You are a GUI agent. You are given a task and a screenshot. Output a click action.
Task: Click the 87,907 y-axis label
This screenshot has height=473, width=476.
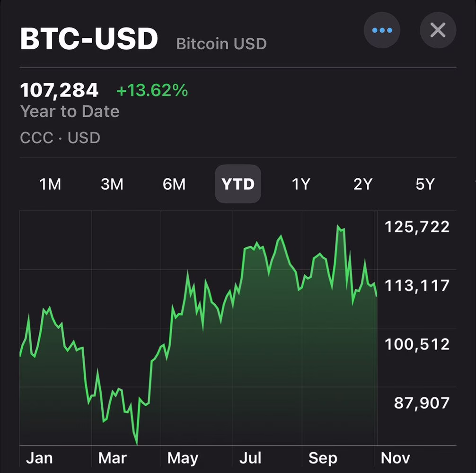click(x=422, y=403)
